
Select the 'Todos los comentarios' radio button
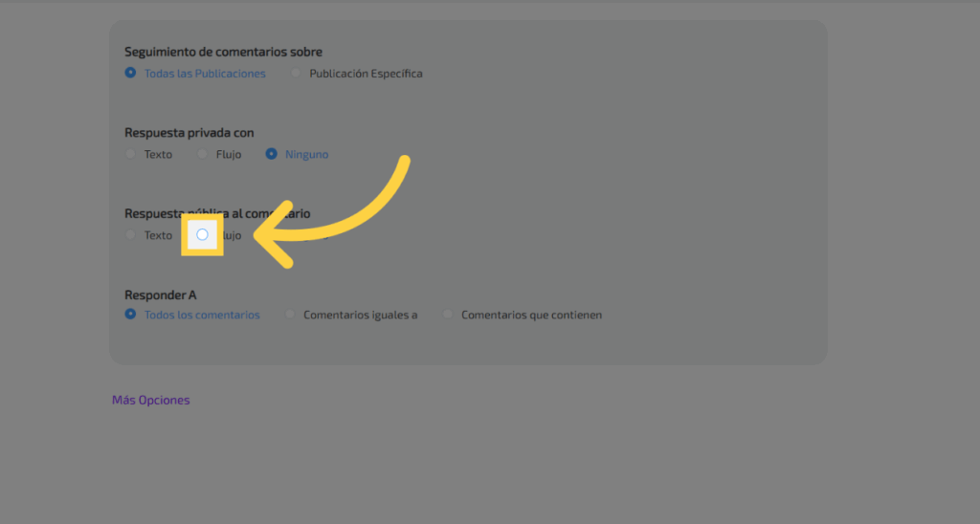tap(130, 315)
